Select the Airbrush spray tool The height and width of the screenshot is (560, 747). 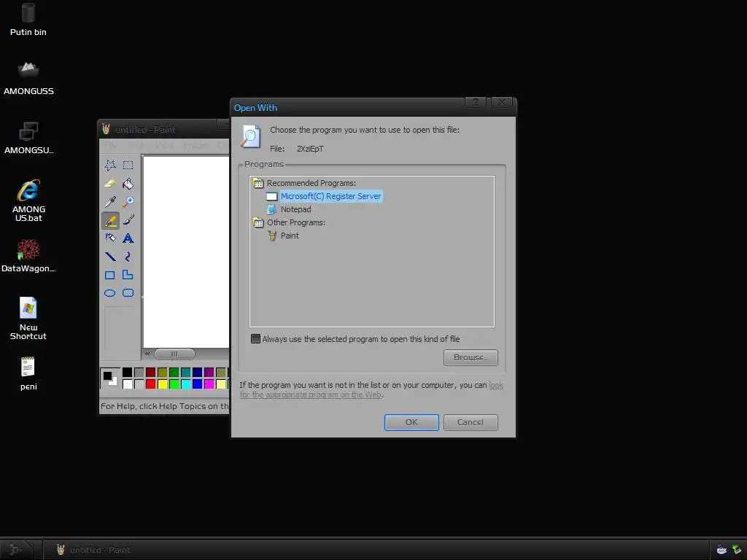click(110, 238)
